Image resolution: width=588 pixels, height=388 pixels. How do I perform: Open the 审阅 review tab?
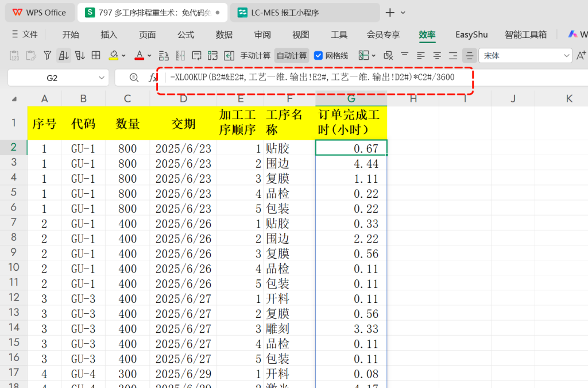(x=262, y=34)
